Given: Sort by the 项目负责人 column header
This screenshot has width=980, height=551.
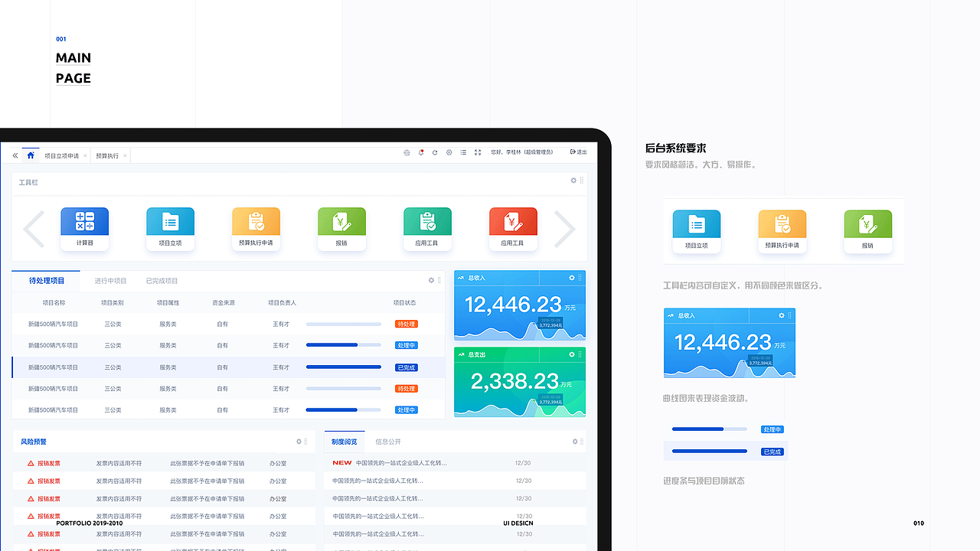Looking at the screenshot, I should click(282, 303).
